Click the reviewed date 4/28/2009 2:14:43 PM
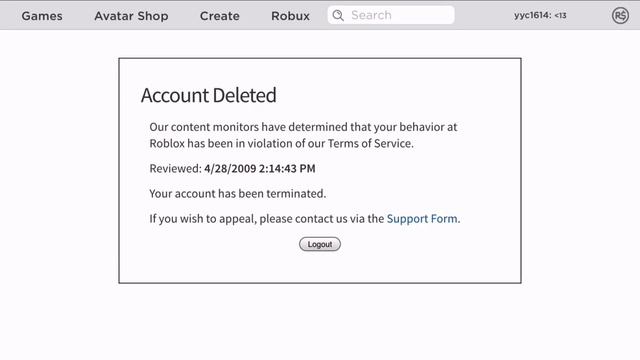Viewport: 640px width, 360px height. point(260,169)
